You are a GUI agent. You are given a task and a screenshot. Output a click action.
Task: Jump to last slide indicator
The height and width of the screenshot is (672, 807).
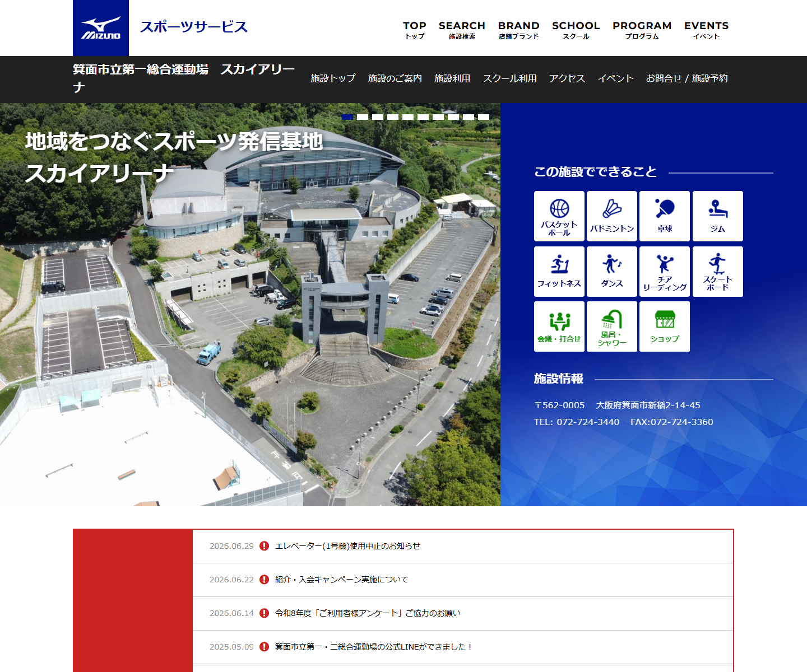point(484,117)
